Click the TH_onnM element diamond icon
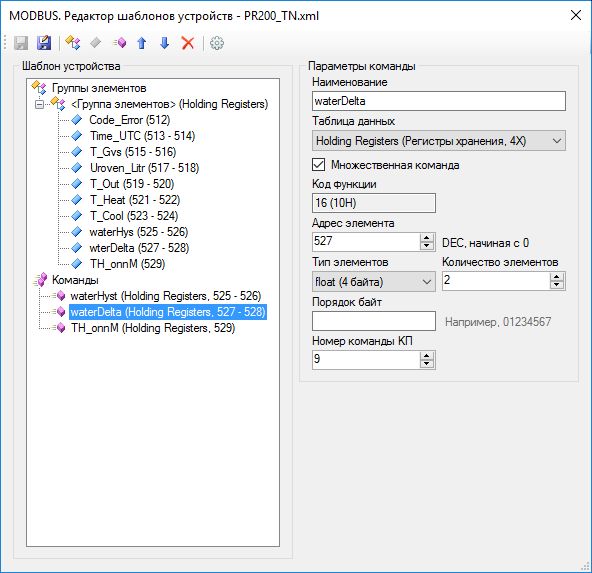 77,264
